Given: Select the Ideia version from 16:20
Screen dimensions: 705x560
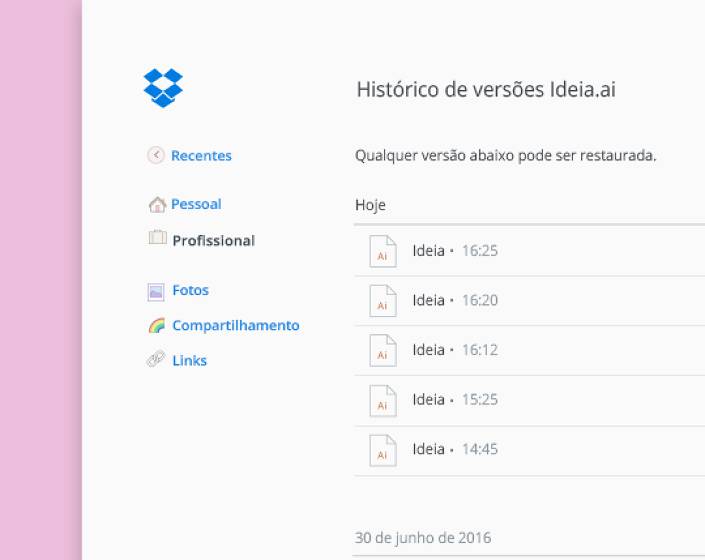Looking at the screenshot, I should coord(529,301).
